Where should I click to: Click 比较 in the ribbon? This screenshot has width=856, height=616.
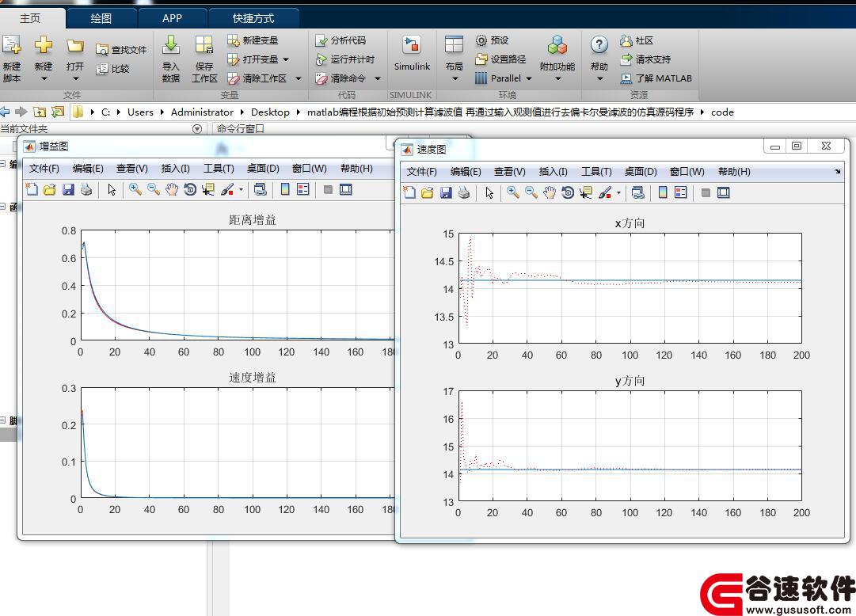(x=112, y=69)
